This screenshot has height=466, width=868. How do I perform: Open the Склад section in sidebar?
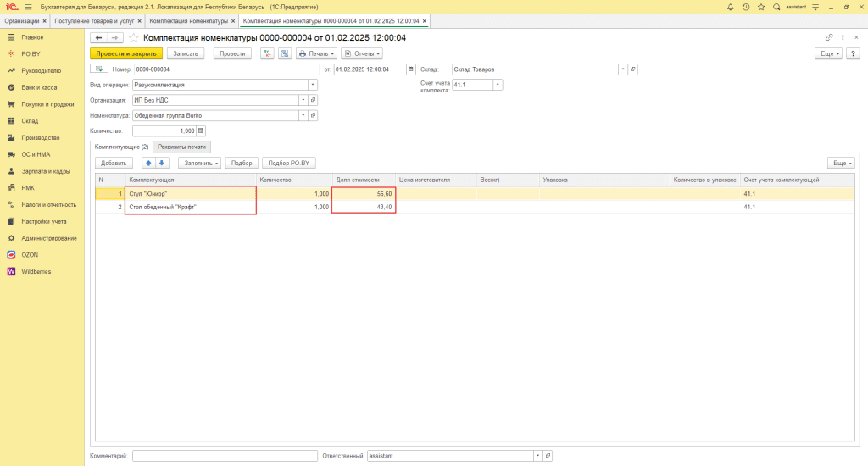(31, 121)
